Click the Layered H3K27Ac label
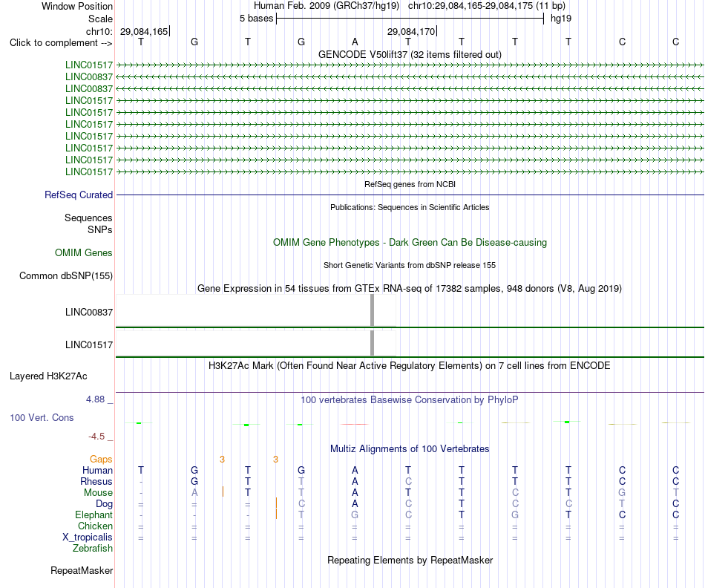 coord(48,376)
